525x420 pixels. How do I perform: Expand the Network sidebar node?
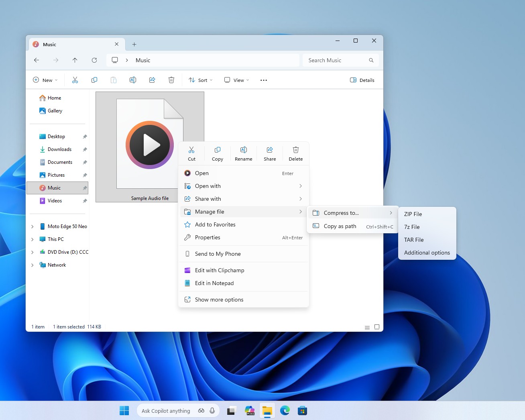coord(32,265)
